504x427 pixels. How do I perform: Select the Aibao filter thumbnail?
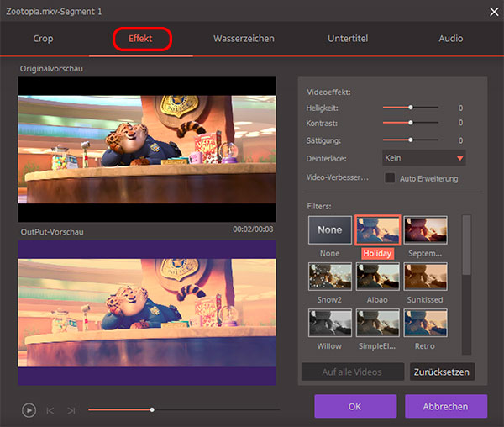point(378,277)
